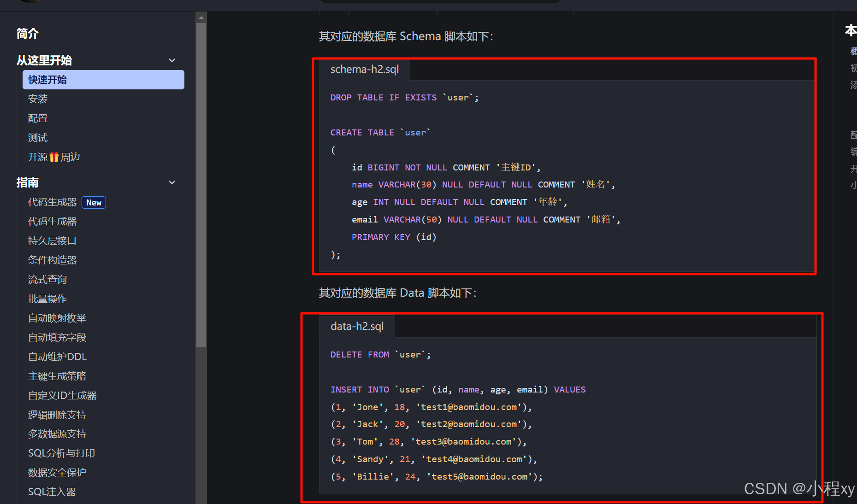Navigate to 条件构造器 guide

[x=52, y=260]
